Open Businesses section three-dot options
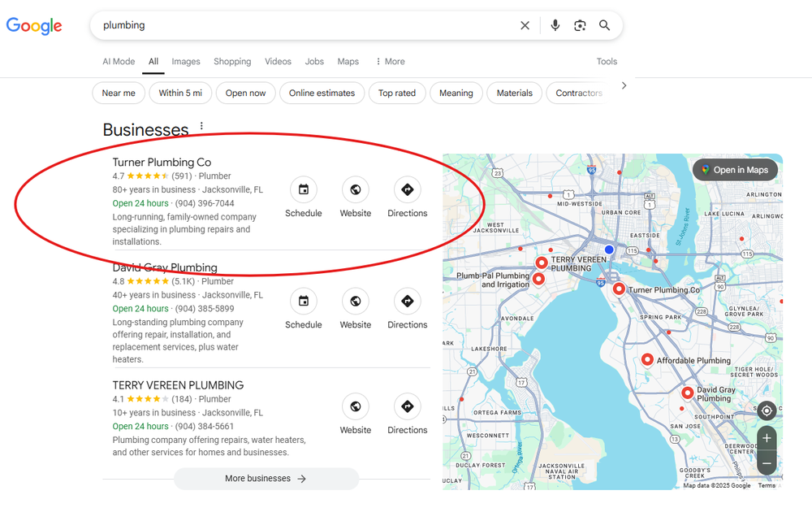812x508 pixels. (201, 127)
